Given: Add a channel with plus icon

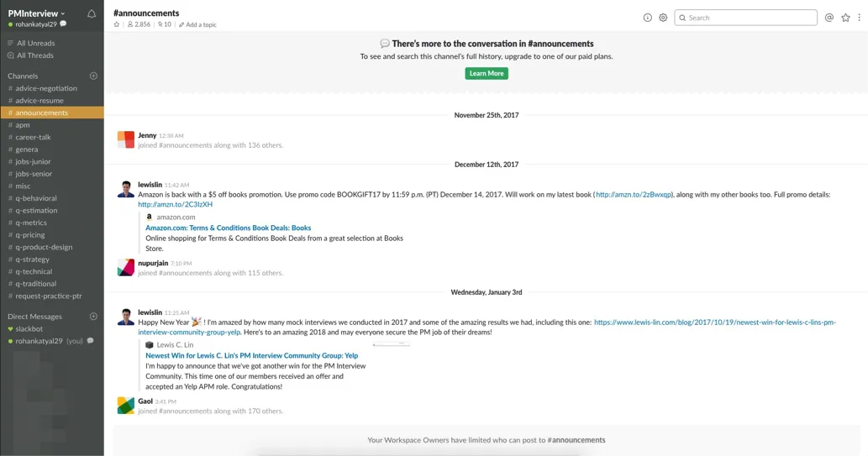Looking at the screenshot, I should (93, 76).
